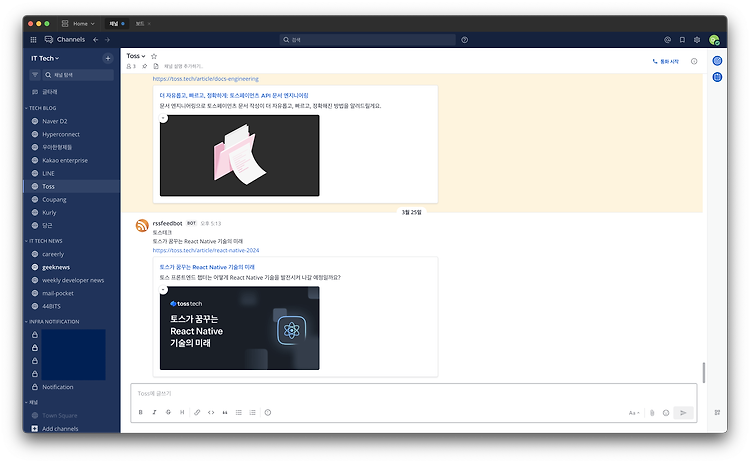Open the help question mark icon
Viewport: 750px width, 463px height.
[464, 40]
